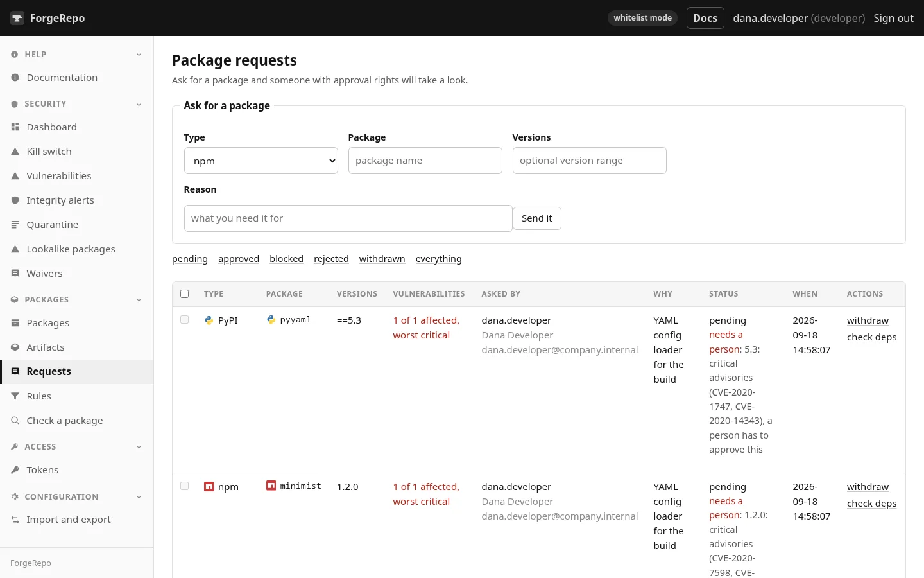Open the Type dropdown showing npm

click(x=261, y=161)
